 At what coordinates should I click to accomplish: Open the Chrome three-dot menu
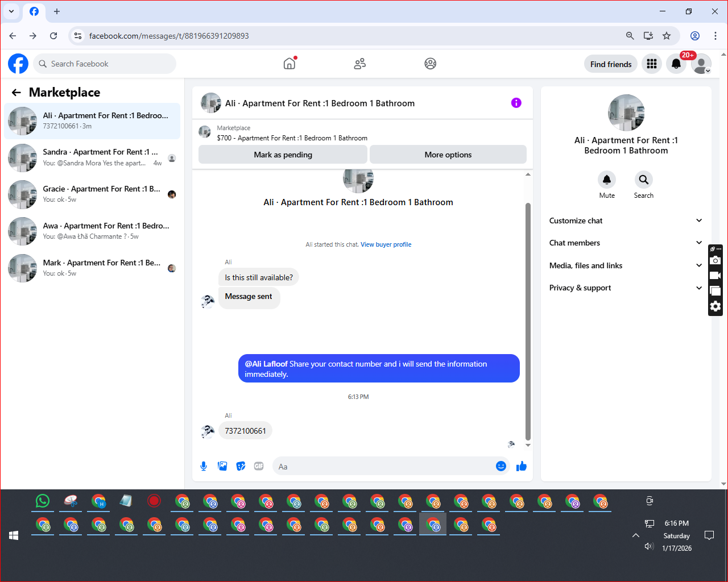point(715,36)
